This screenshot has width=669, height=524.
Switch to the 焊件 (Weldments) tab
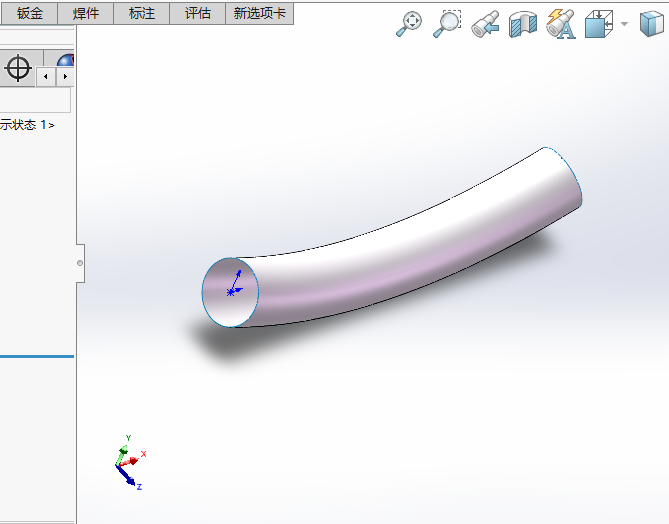pos(86,13)
